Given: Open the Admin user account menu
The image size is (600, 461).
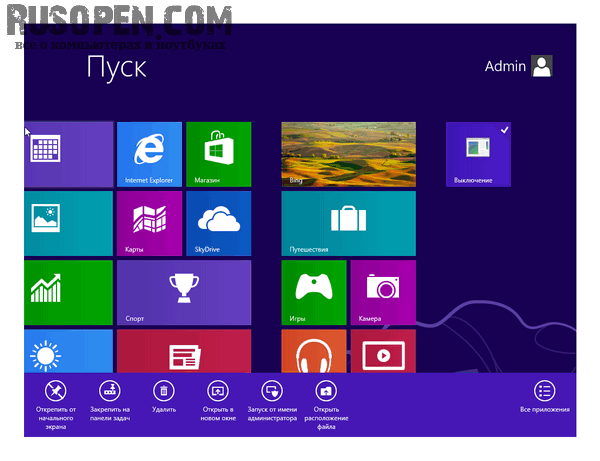Looking at the screenshot, I should [x=518, y=67].
